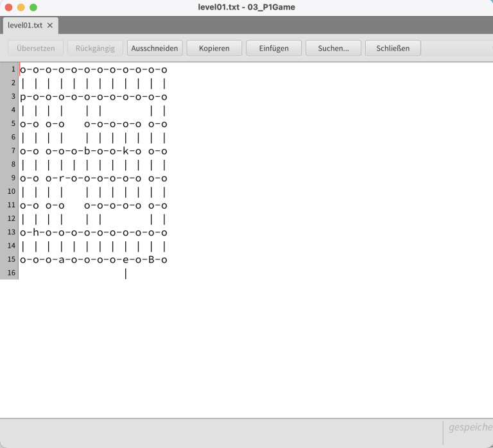The image size is (493, 448).
Task: Place the cursor on letter 'B' in line 15
Action: (x=151, y=260)
